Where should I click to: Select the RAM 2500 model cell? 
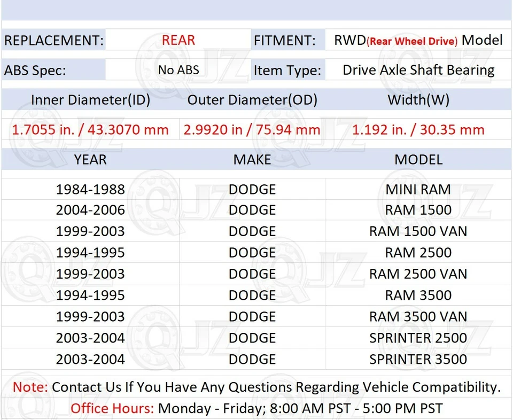418,253
